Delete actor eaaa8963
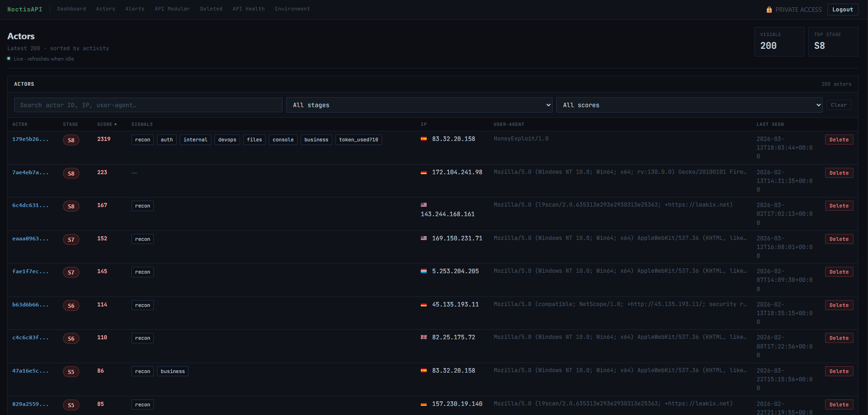 (839, 239)
